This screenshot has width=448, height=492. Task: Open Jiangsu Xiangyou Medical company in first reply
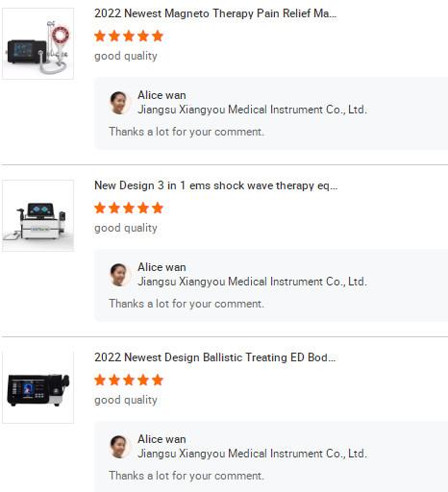pos(252,110)
